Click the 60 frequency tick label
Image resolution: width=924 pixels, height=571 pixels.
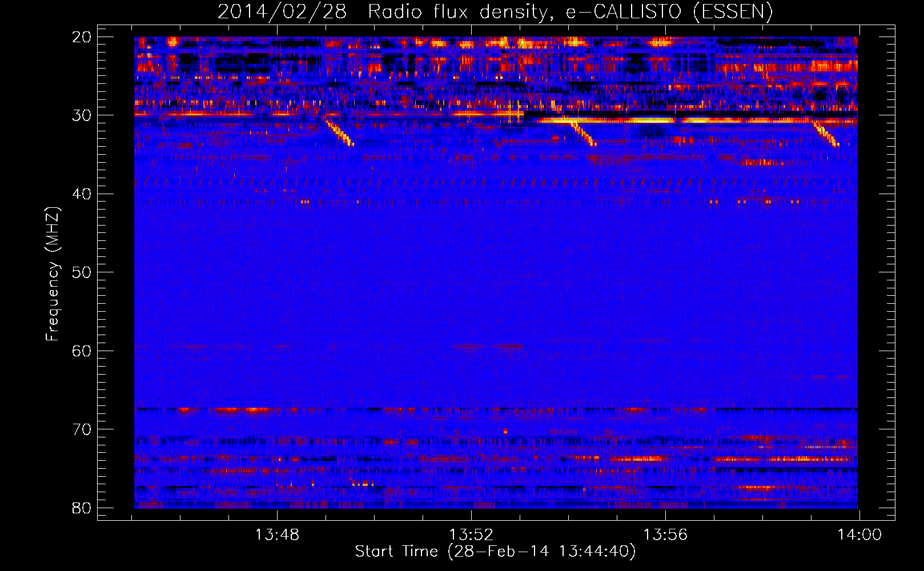tap(82, 351)
